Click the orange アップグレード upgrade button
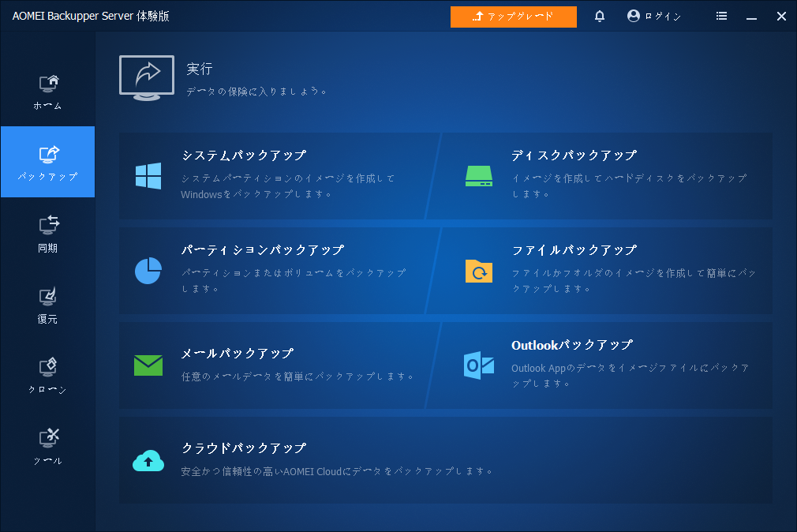Viewport: 797px width, 532px height. coord(514,17)
